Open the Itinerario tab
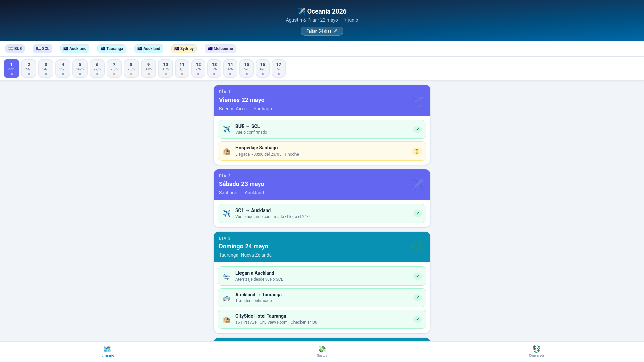The image size is (644, 362). tap(107, 352)
